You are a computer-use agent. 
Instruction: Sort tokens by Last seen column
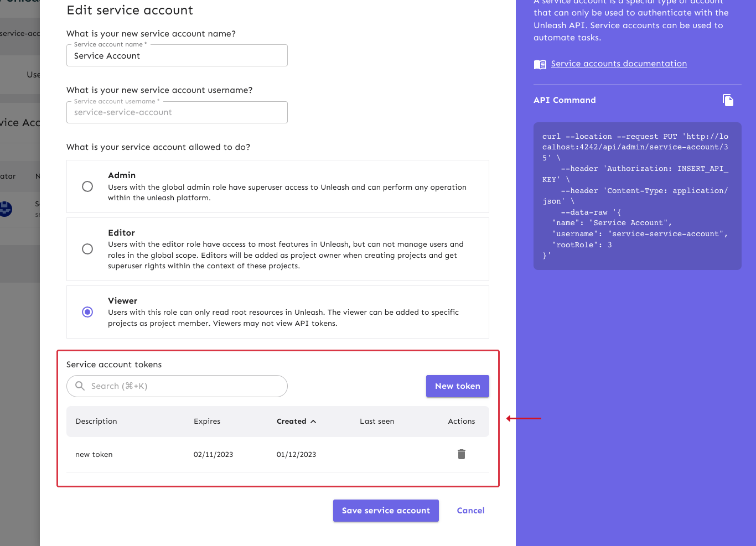pyautogui.click(x=377, y=422)
